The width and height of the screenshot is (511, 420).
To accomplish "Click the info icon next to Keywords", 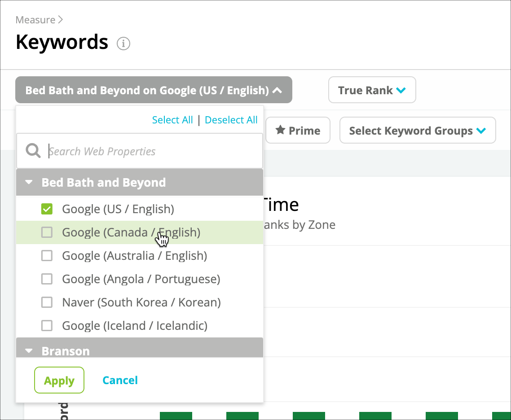I will (123, 44).
